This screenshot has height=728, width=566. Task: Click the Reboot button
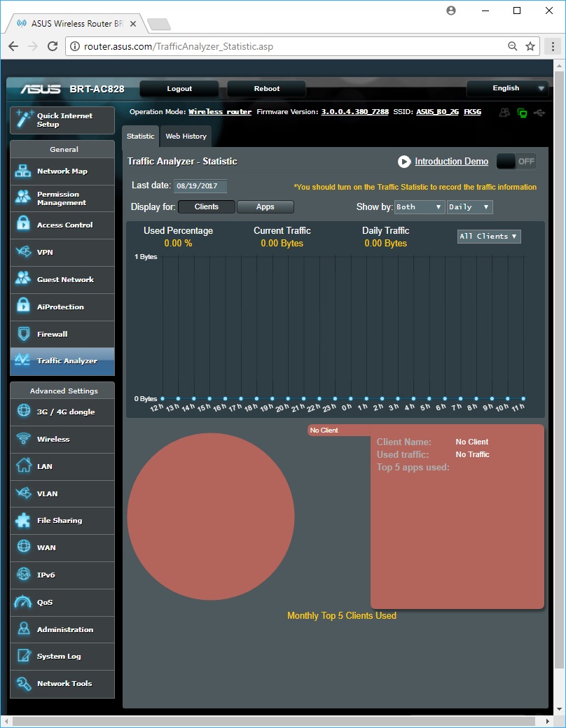pos(266,89)
